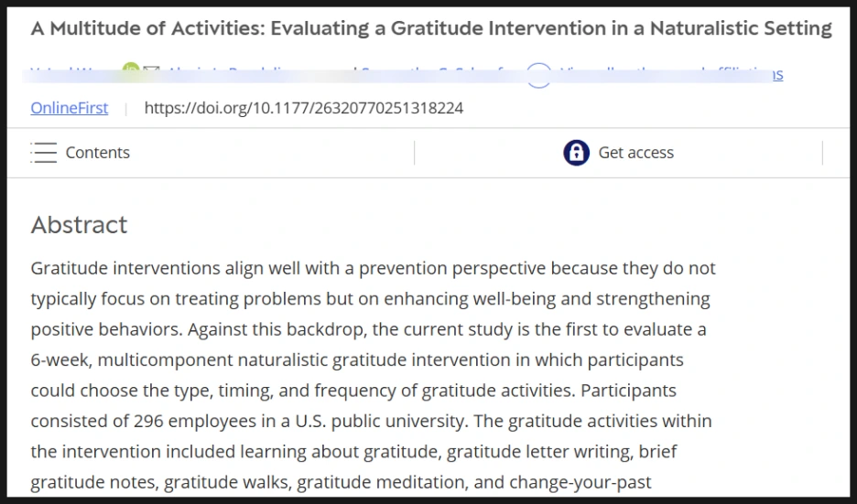Viewport: 857px width, 504px height.
Task: Click the Contents list icon
Action: click(x=43, y=153)
